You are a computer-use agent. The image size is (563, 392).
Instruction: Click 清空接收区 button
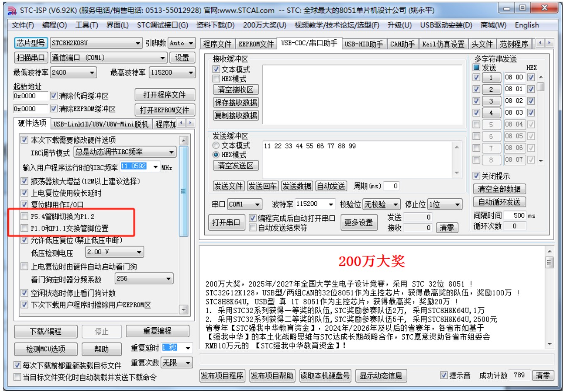[236, 90]
